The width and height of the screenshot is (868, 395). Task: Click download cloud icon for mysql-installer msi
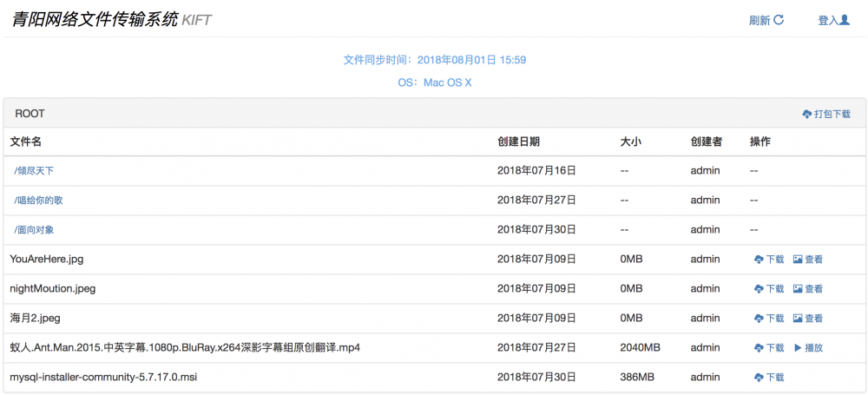tap(759, 378)
